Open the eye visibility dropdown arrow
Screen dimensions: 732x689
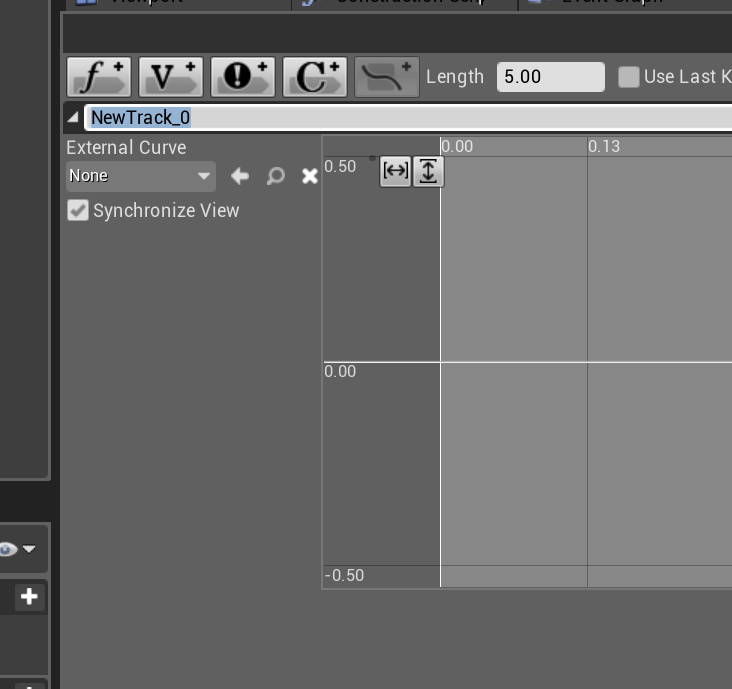[29, 549]
